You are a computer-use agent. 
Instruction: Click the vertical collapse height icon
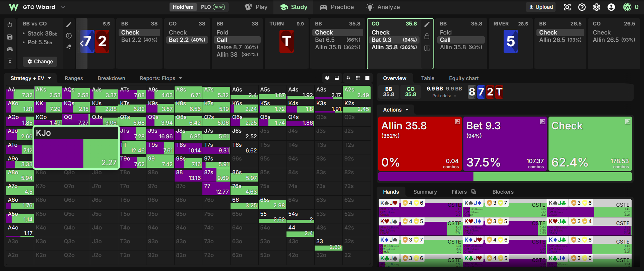(x=10, y=61)
